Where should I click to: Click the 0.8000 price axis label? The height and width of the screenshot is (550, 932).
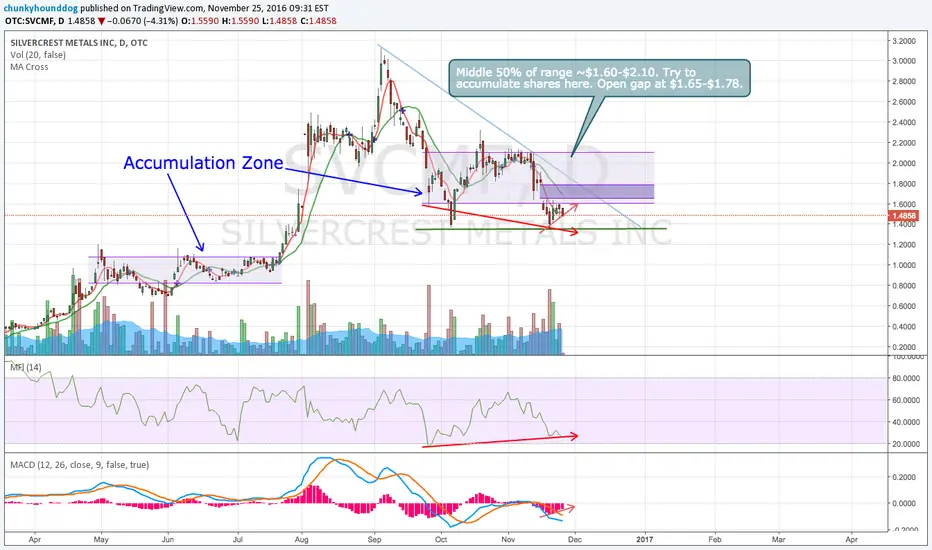903,286
